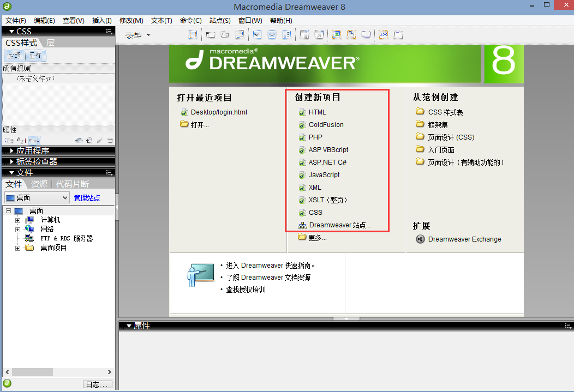Click the files panel horizontal scrollbar thumb
Image resolution: width=574 pixels, height=392 pixels.
pos(33,372)
